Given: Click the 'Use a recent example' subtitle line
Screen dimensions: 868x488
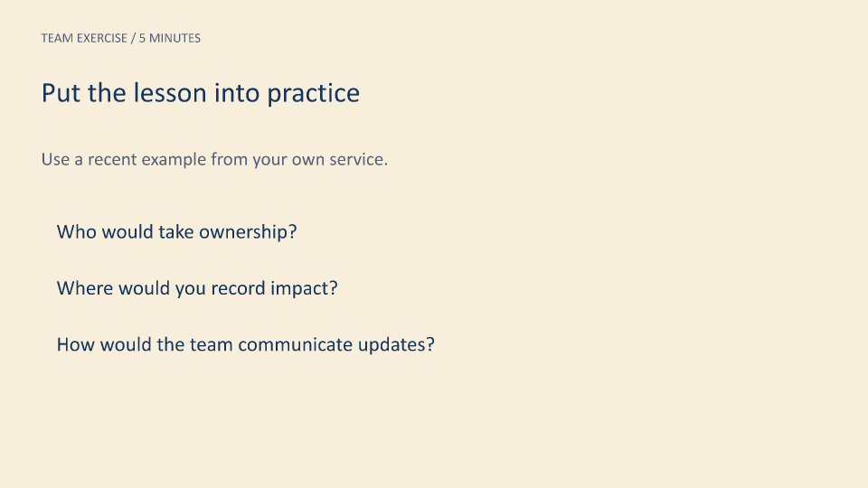Looking at the screenshot, I should tap(214, 159).
